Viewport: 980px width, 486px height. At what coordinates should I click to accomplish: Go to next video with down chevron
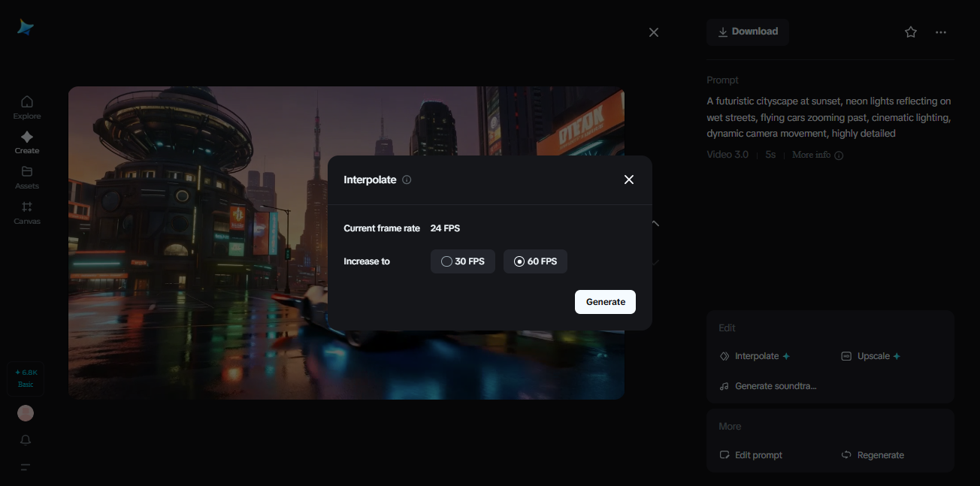(x=655, y=262)
